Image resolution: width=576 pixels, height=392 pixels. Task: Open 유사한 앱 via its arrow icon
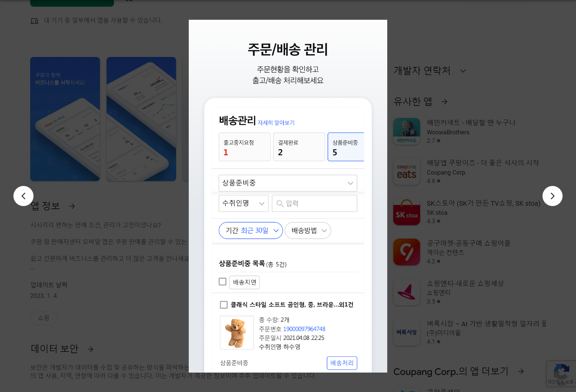click(x=444, y=102)
